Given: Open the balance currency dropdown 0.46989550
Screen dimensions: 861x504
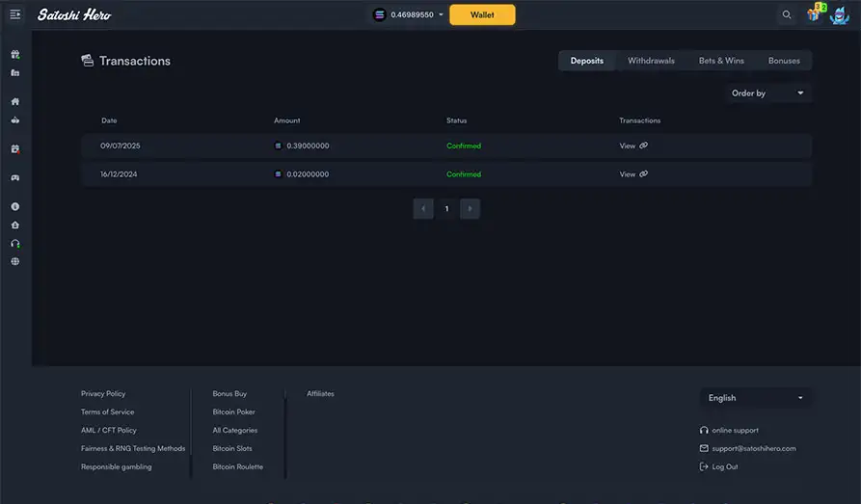Looking at the screenshot, I should 408,14.
